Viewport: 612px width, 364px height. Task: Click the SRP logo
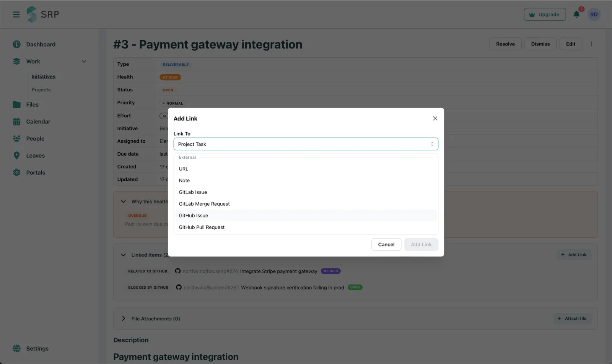tap(42, 15)
